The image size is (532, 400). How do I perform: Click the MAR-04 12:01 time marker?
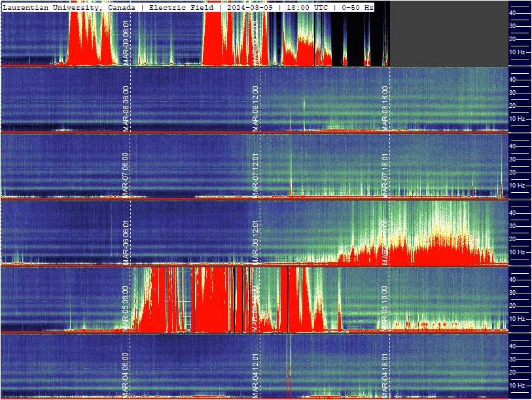pos(255,375)
